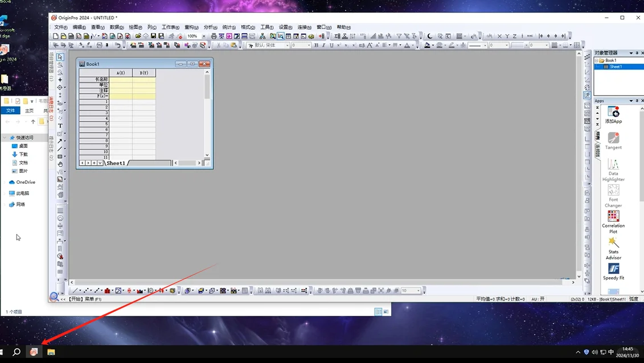
Task: Click the Line plot icon in bottom toolbar
Action: coord(75,290)
